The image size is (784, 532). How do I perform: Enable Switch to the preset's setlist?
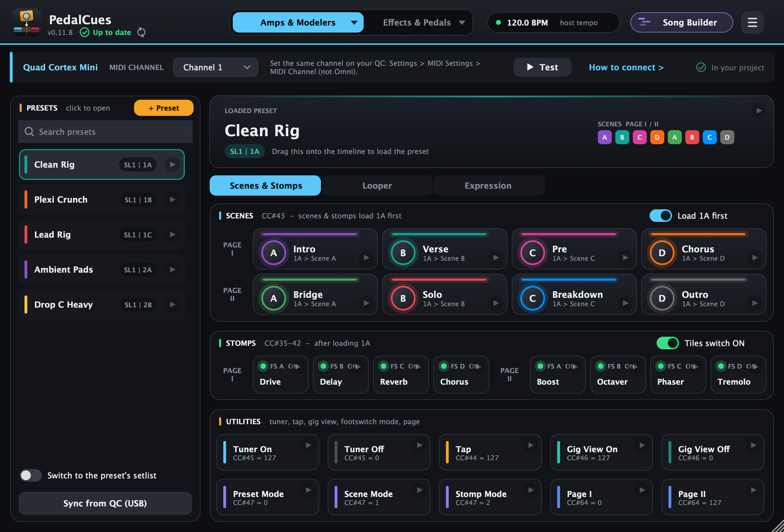[31, 475]
